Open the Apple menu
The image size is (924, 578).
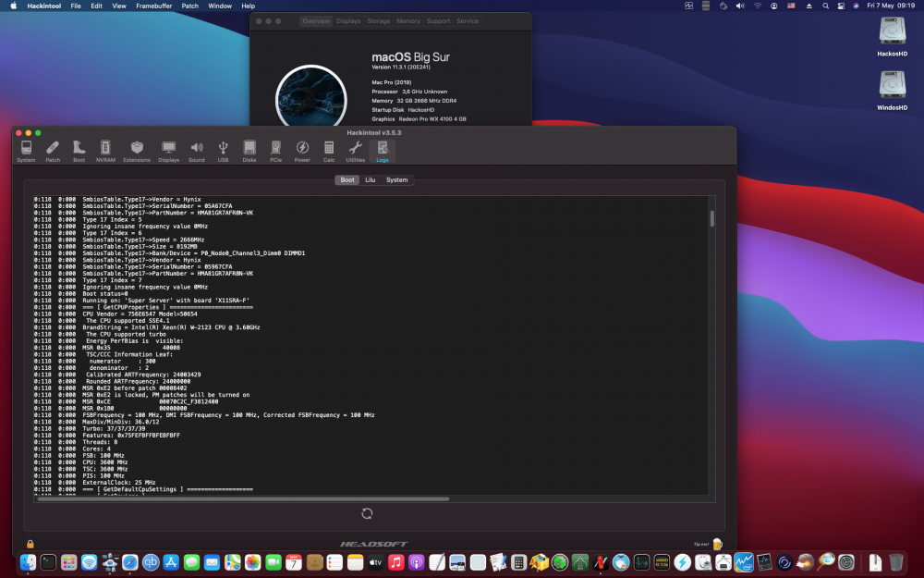coord(13,6)
